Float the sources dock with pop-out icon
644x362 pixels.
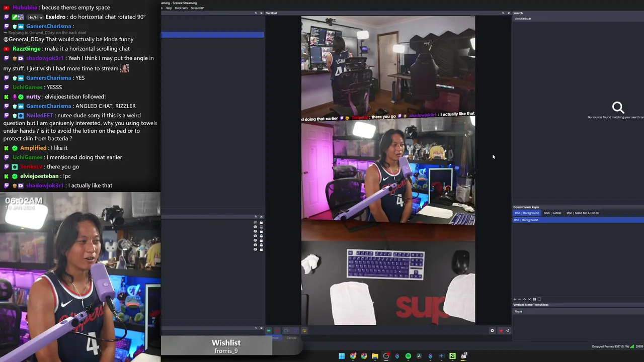[256, 217]
